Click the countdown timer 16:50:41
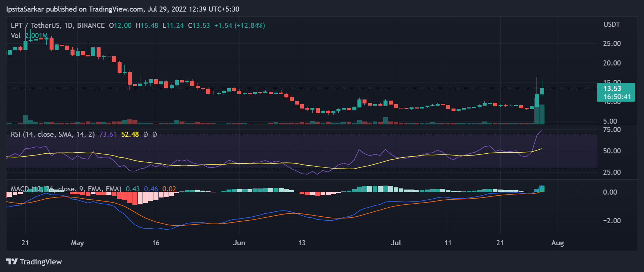The height and width of the screenshot is (272, 644). pyautogui.click(x=617, y=97)
